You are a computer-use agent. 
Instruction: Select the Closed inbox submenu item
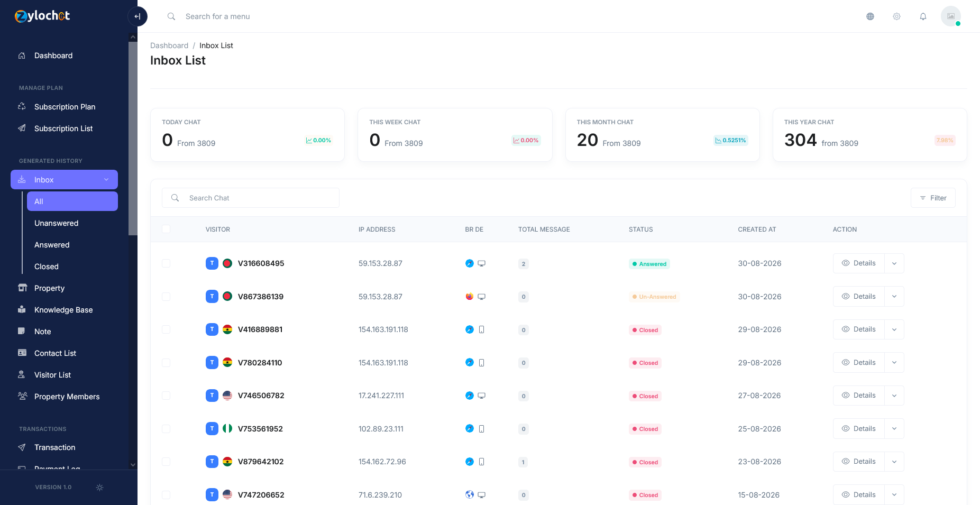[72, 267]
